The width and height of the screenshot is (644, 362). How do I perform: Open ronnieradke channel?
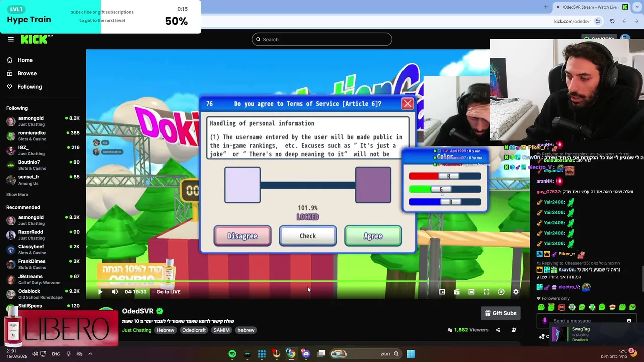[43, 136]
